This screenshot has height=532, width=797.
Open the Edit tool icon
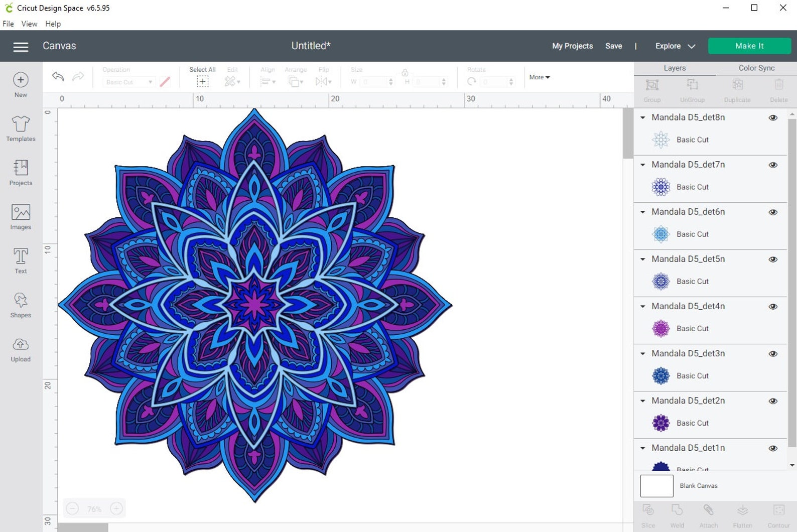(232, 81)
